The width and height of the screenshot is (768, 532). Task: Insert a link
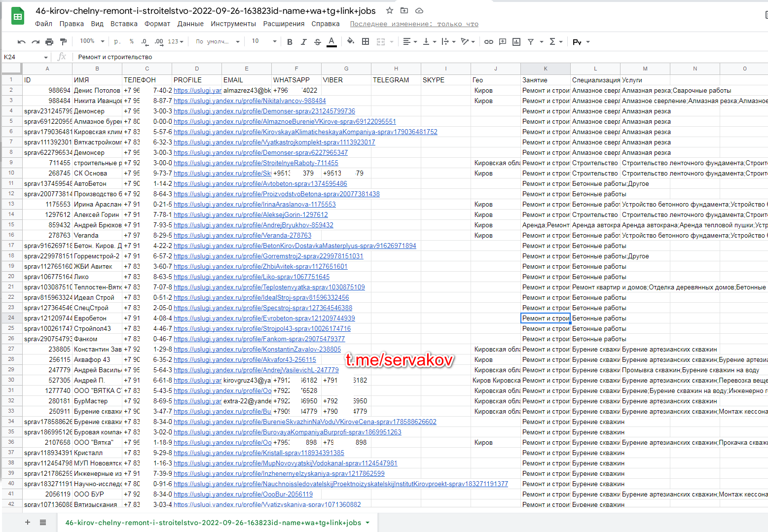click(488, 42)
